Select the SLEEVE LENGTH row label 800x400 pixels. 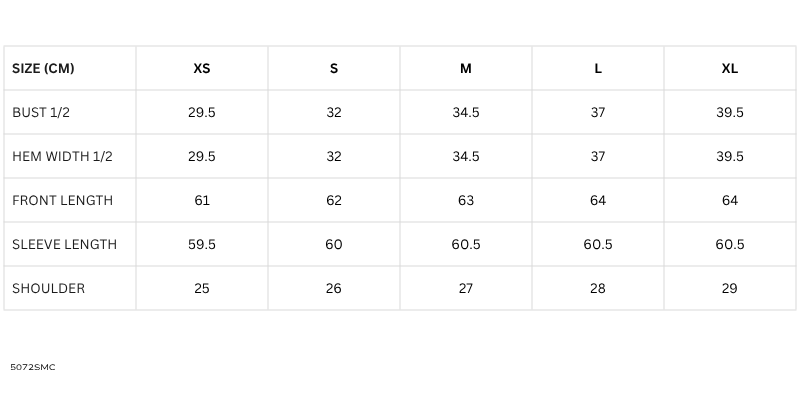coord(64,245)
